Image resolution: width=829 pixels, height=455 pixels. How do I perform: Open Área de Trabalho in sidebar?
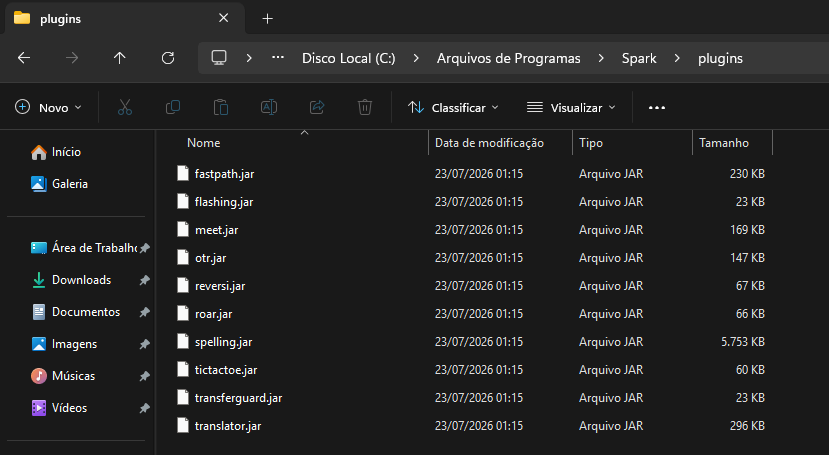[x=85, y=248]
